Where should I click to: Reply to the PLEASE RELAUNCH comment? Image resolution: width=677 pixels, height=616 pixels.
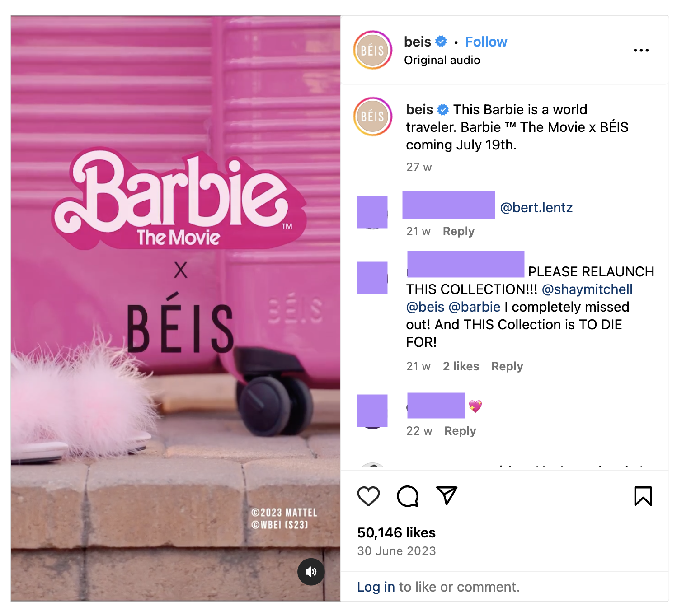click(507, 366)
